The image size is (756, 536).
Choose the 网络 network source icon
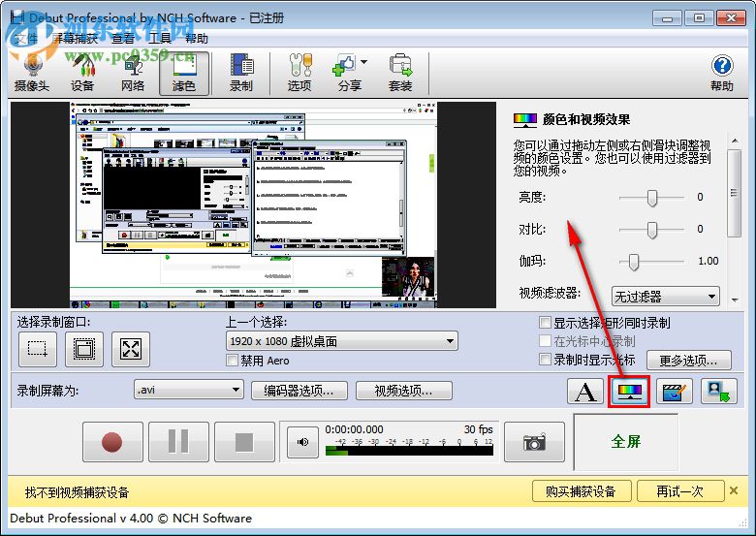[133, 74]
